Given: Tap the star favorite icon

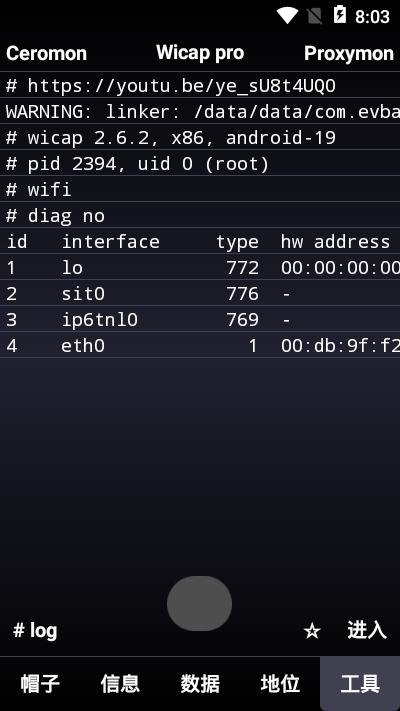Looking at the screenshot, I should 312,631.
